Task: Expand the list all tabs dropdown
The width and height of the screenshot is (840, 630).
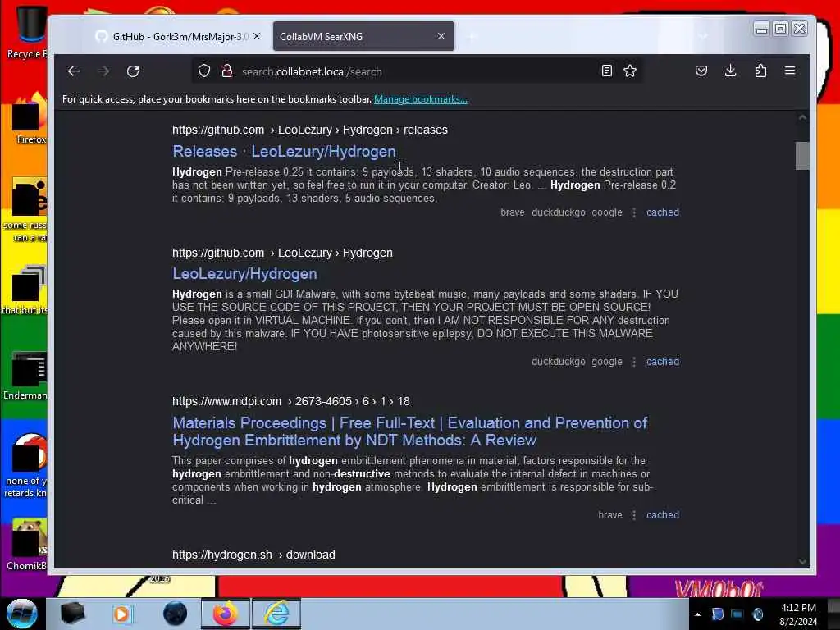Action: [703, 36]
